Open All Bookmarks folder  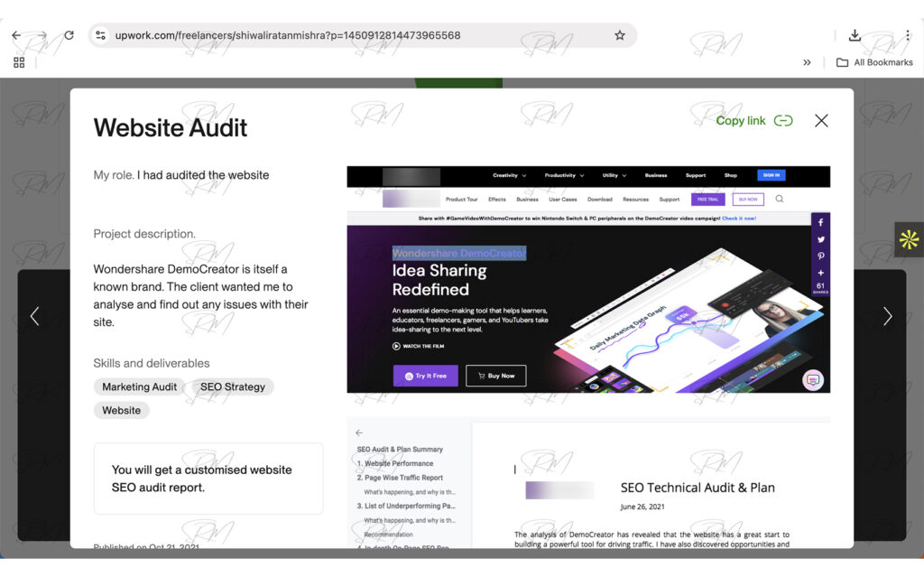click(x=874, y=62)
